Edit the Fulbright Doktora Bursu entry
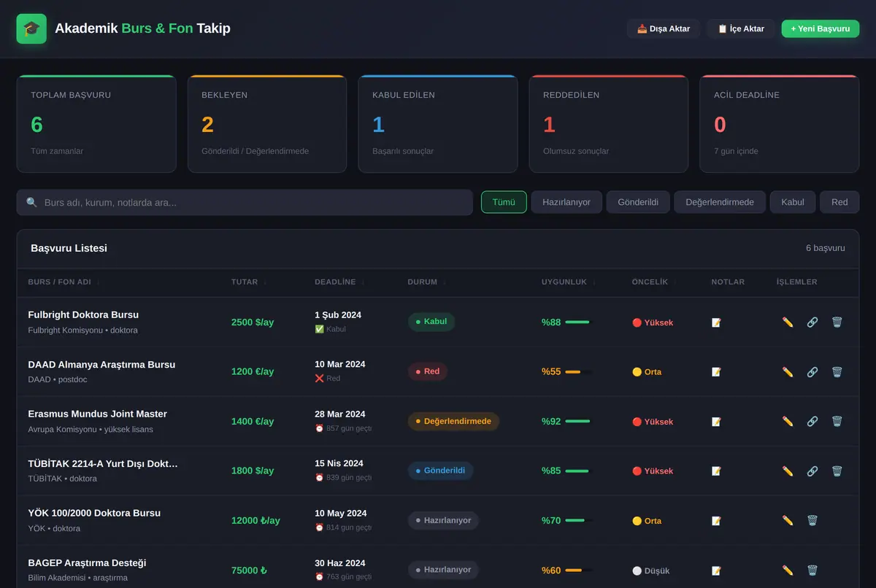Screen dimensions: 876x588 click(788, 322)
